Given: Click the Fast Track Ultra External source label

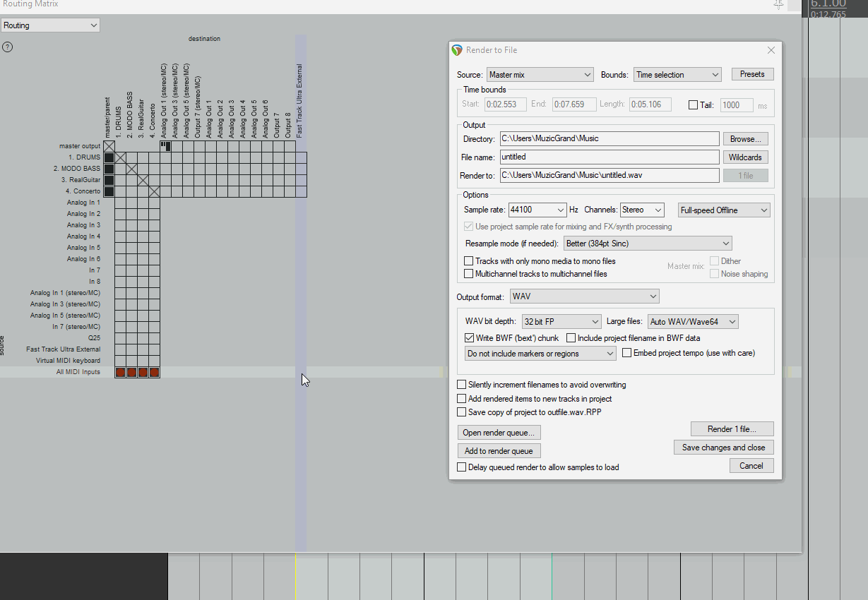Looking at the screenshot, I should click(x=64, y=349).
